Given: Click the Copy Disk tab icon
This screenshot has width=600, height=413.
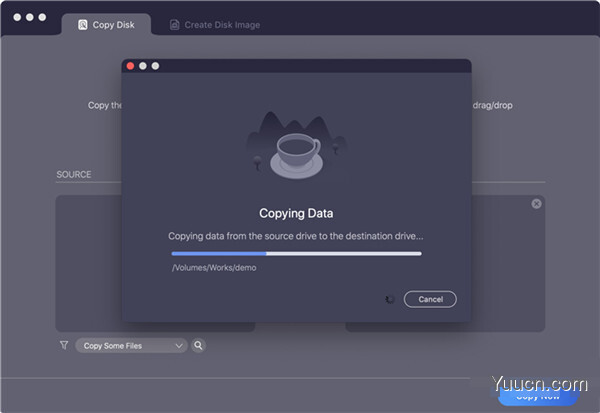Looking at the screenshot, I should (83, 25).
